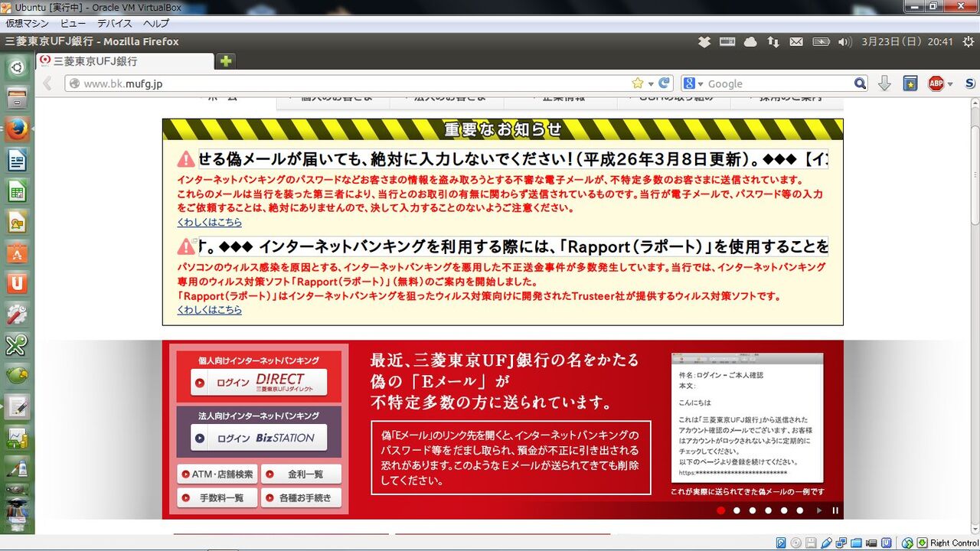The width and height of the screenshot is (980, 551).
Task: Click the search magnifier in Google box
Action: click(x=861, y=83)
